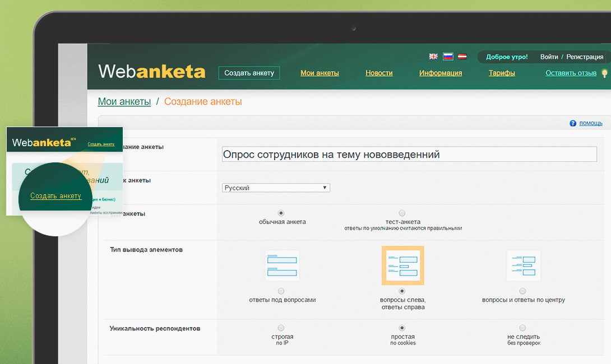
Task: Click the 'Доброе утро!' greeting text
Action: pyautogui.click(x=507, y=57)
